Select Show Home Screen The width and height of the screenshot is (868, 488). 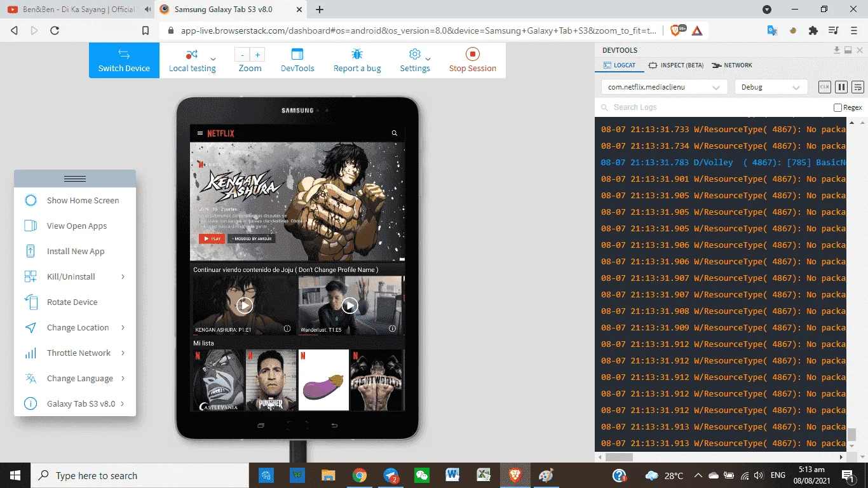(x=75, y=200)
